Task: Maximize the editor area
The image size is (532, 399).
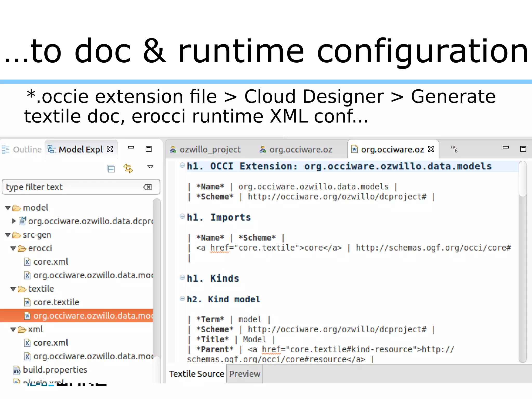Action: (523, 149)
